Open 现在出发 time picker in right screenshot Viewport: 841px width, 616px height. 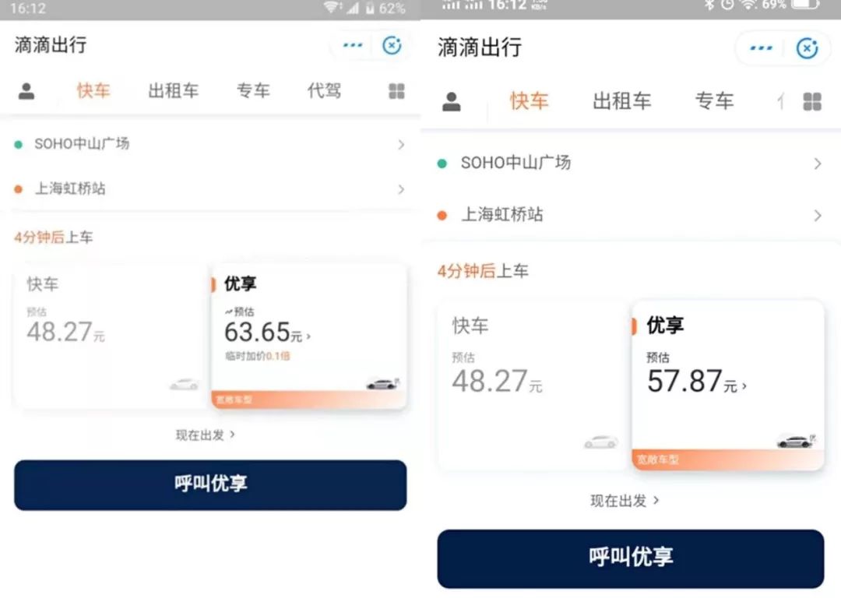tap(625, 501)
